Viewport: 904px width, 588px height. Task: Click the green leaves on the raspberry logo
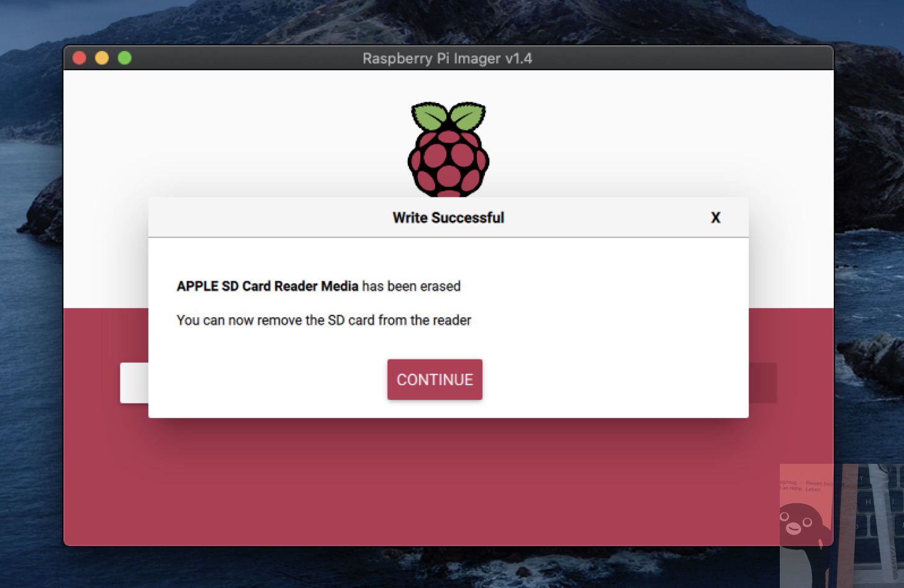coord(448,116)
